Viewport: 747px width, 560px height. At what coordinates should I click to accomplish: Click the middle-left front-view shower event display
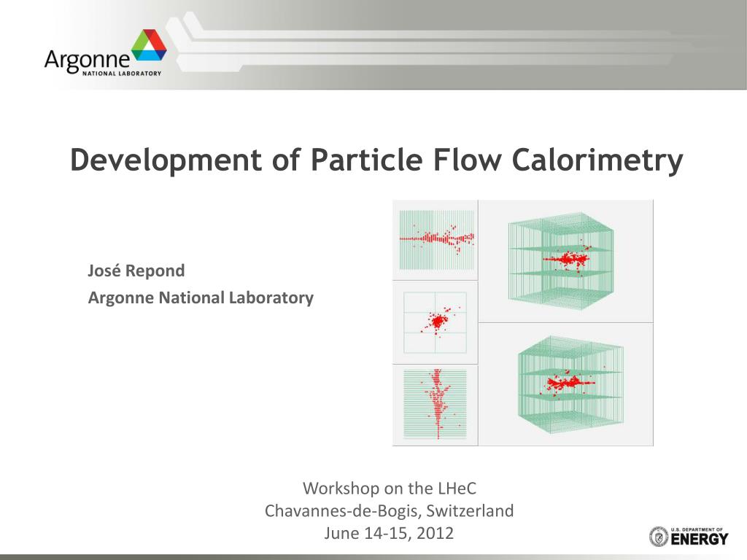436,322
